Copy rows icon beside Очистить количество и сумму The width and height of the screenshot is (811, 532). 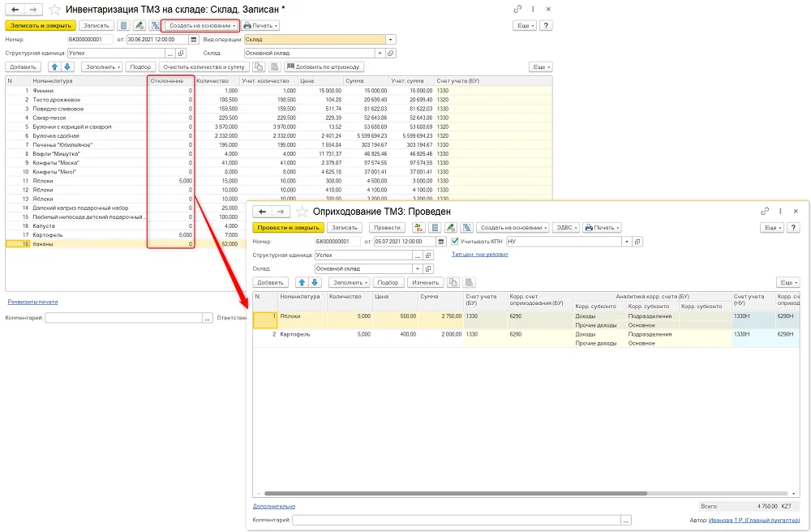tap(260, 66)
